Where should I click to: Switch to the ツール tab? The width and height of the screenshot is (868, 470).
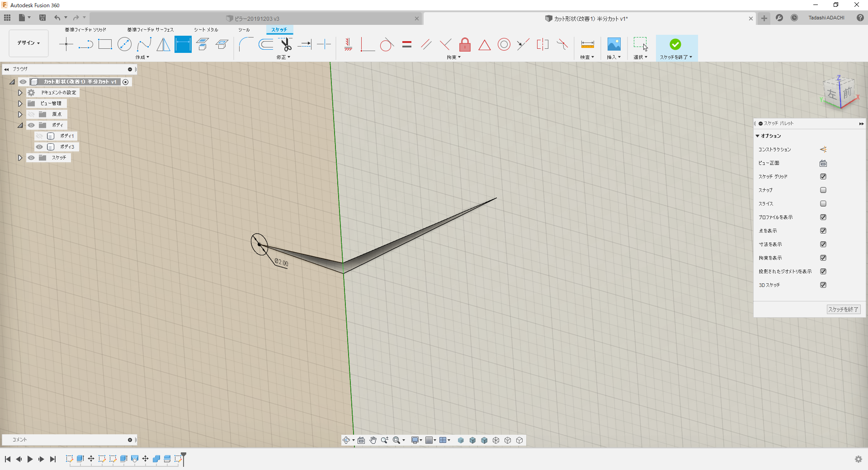point(244,30)
